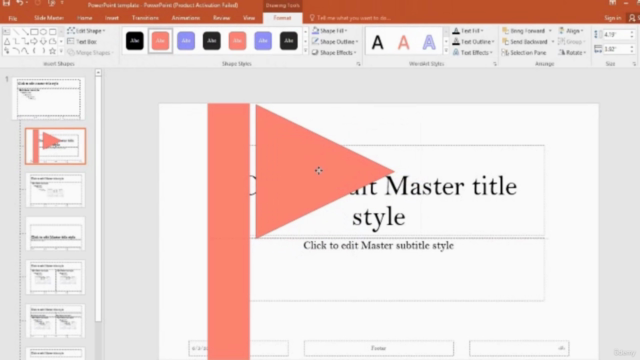Screen dimensions: 640x360
Task: Select the top Slide Master thumbnail
Action: tap(49, 98)
